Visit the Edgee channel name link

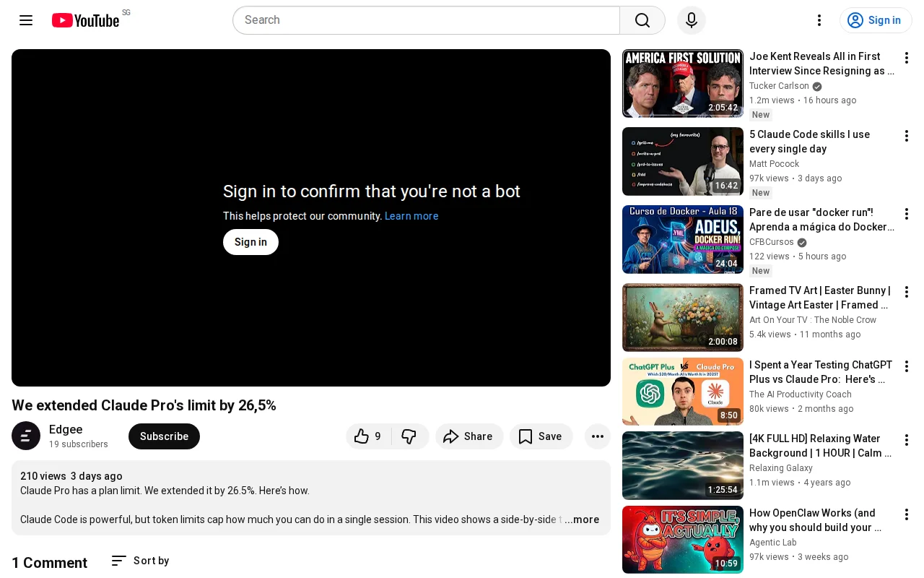[x=66, y=429]
